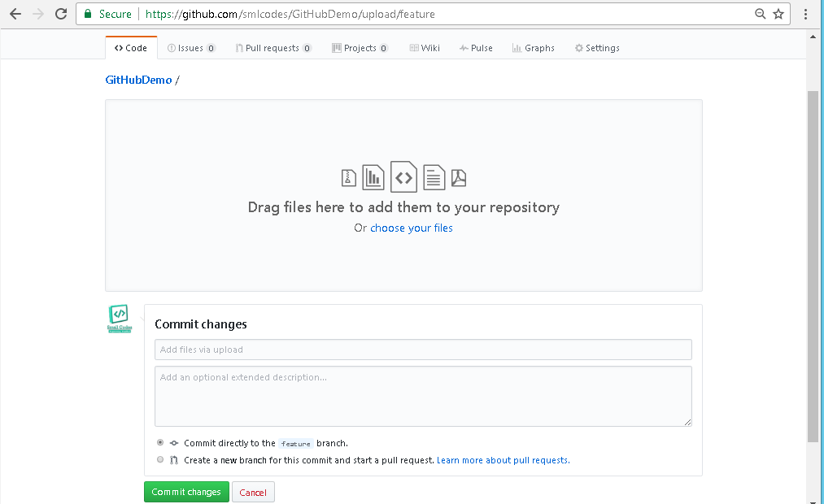Viewport: 824px width, 504px height.
Task: Click the zoom magnifier icon in address bar
Action: pos(761,14)
